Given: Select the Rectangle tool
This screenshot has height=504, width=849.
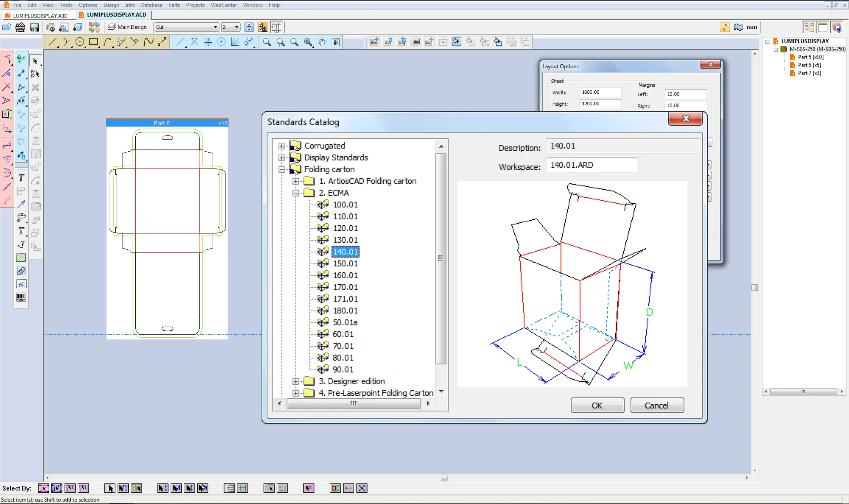Looking at the screenshot, I should click(x=94, y=42).
